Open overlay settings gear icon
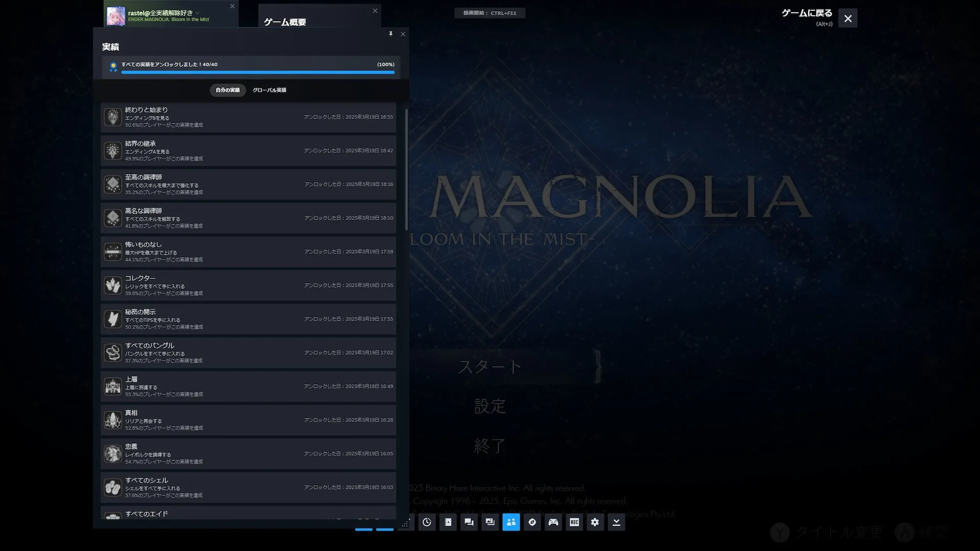Screen dimensions: 980x551 pyautogui.click(x=595, y=522)
